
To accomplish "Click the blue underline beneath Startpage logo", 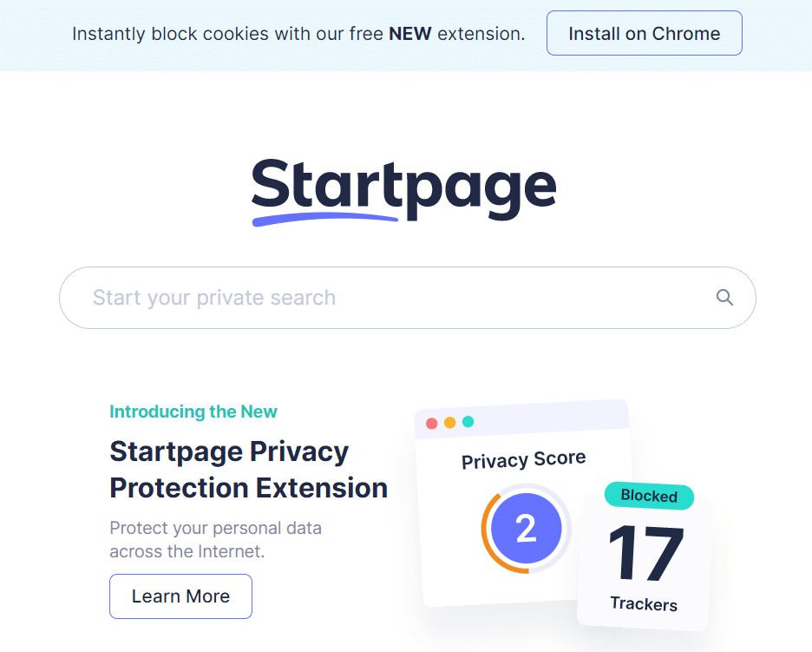I will tap(324, 220).
